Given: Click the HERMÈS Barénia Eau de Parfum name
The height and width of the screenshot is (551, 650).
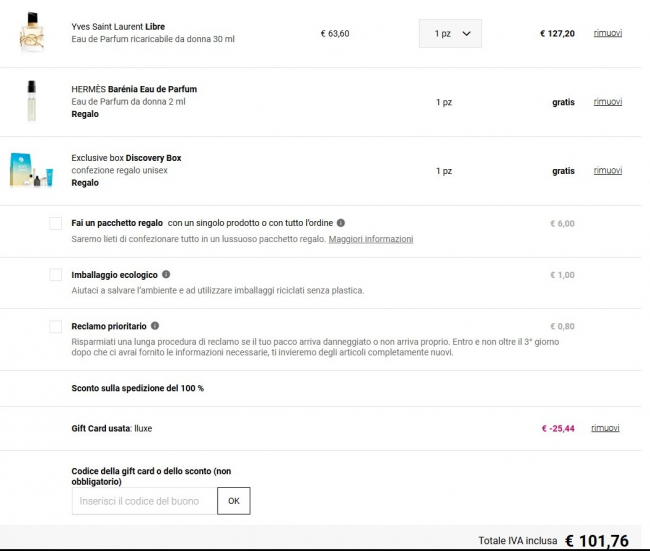Looking at the screenshot, I should 134,89.
